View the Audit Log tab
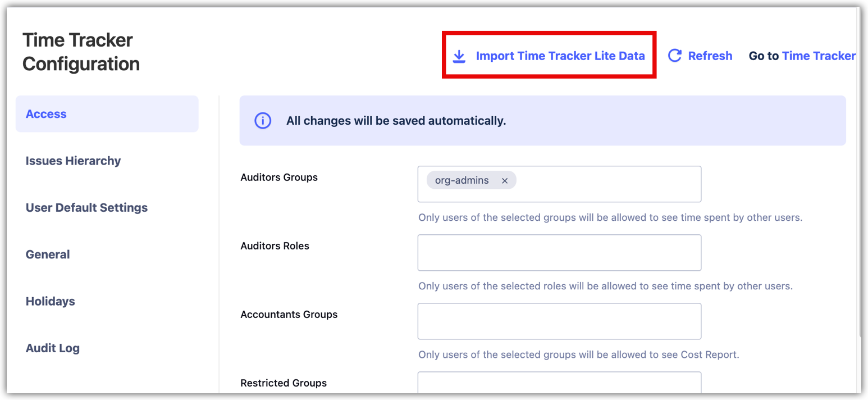The height and width of the screenshot is (400, 868). point(52,348)
